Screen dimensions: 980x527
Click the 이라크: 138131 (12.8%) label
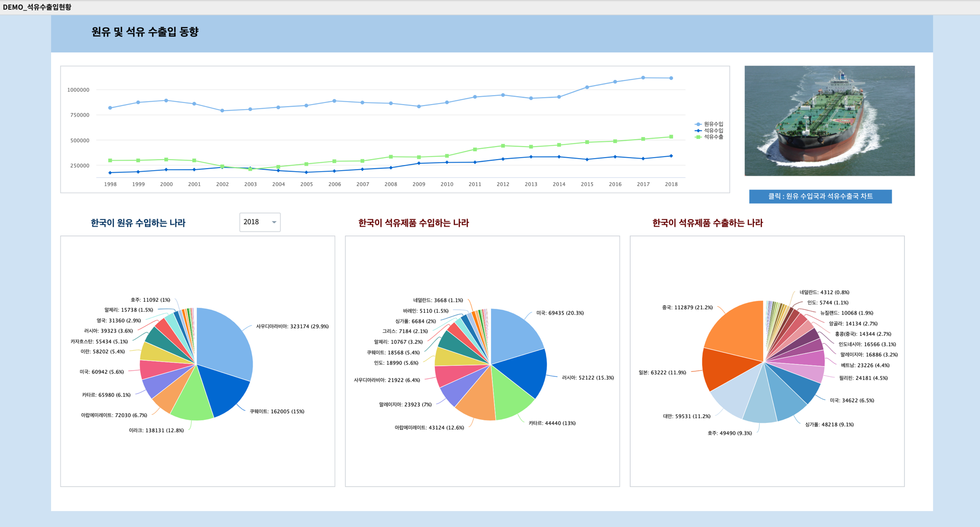[x=156, y=430]
